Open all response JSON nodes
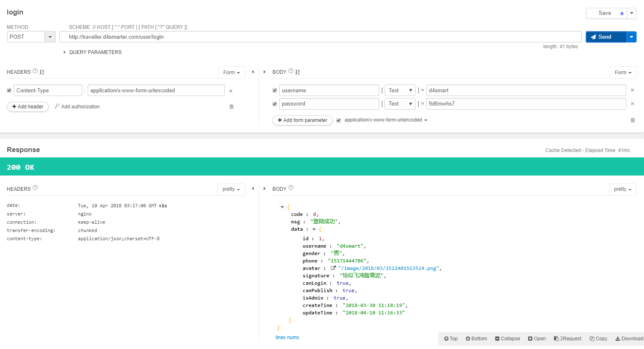Image resolution: width=644 pixels, height=349 pixels. click(x=537, y=339)
